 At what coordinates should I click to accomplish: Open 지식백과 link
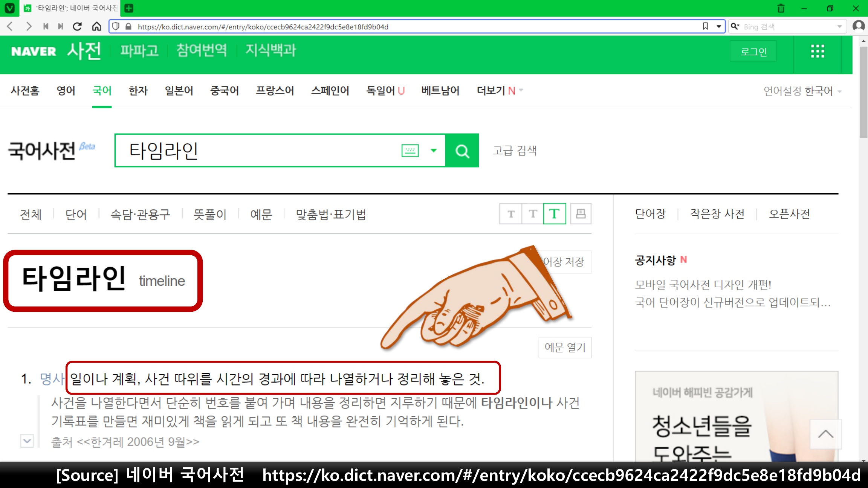[270, 50]
